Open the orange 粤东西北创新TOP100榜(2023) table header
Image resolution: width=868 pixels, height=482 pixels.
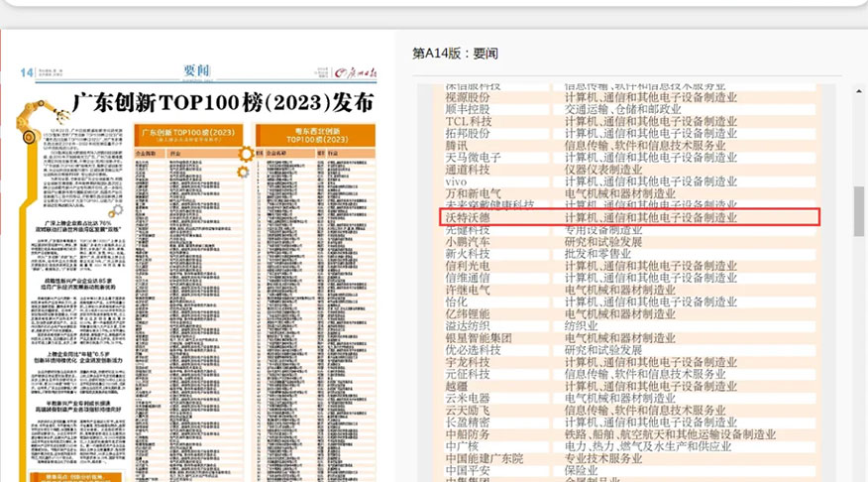tap(315, 135)
